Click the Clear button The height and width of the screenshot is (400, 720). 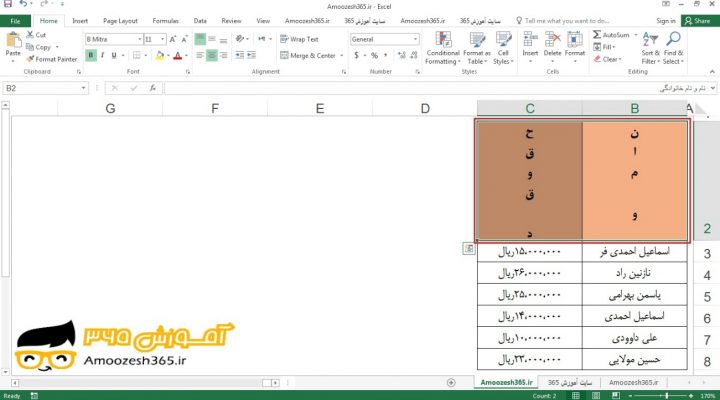[608, 59]
